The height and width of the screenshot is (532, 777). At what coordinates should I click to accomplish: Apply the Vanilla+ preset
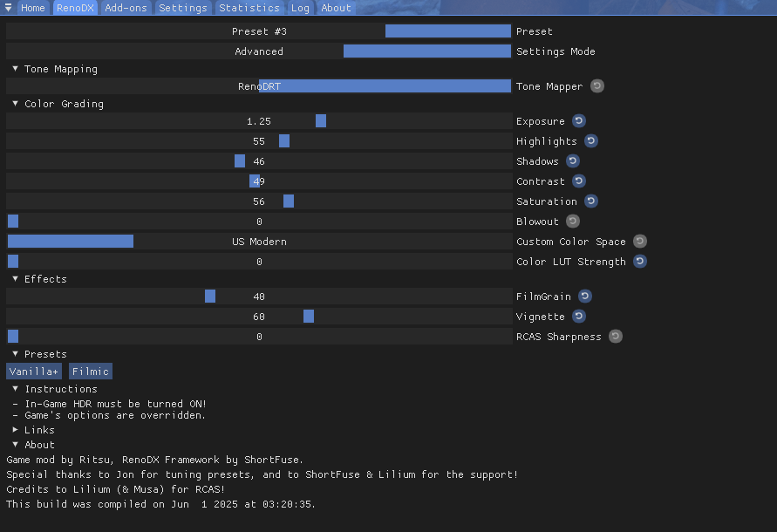(34, 372)
